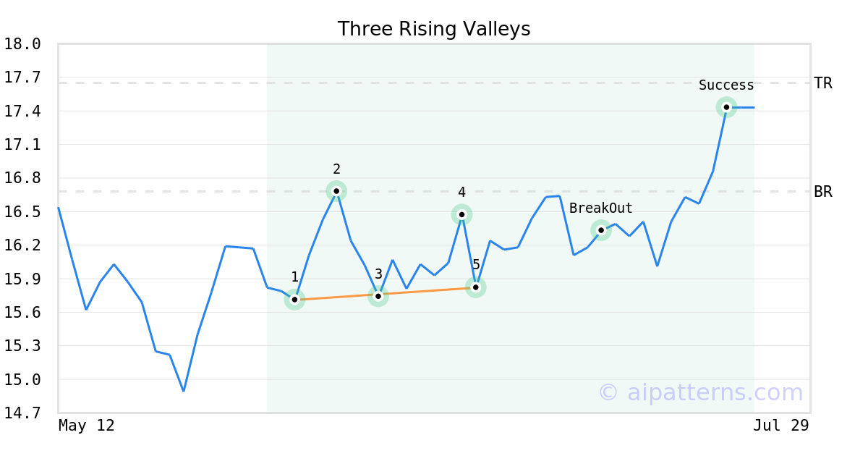Click the valley marker labeled 1
The width and height of the screenshot is (868, 456).
[x=294, y=299]
